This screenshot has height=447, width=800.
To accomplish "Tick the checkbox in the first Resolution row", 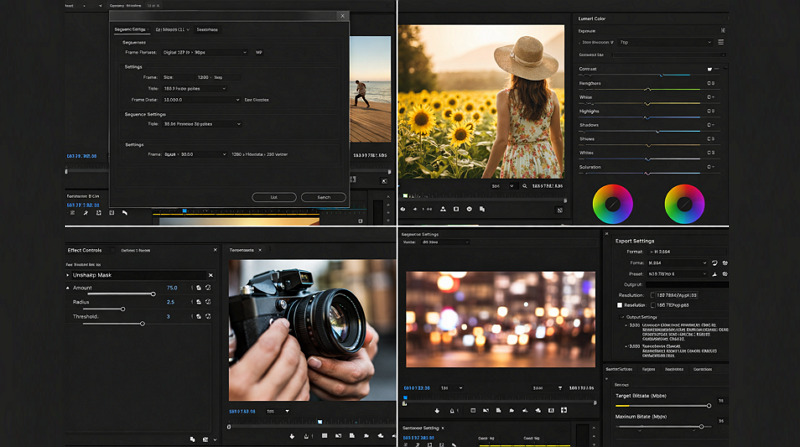I will coord(653,295).
